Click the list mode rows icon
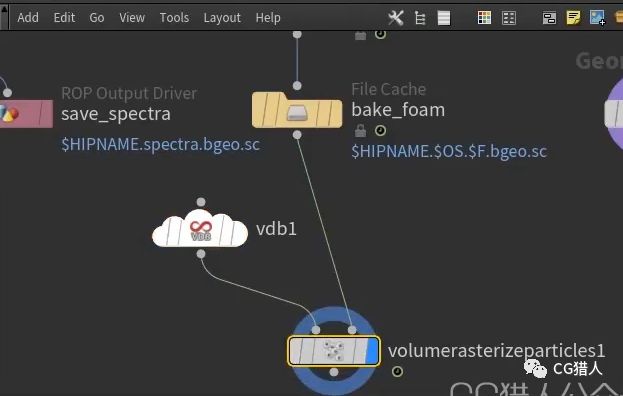 tap(444, 18)
